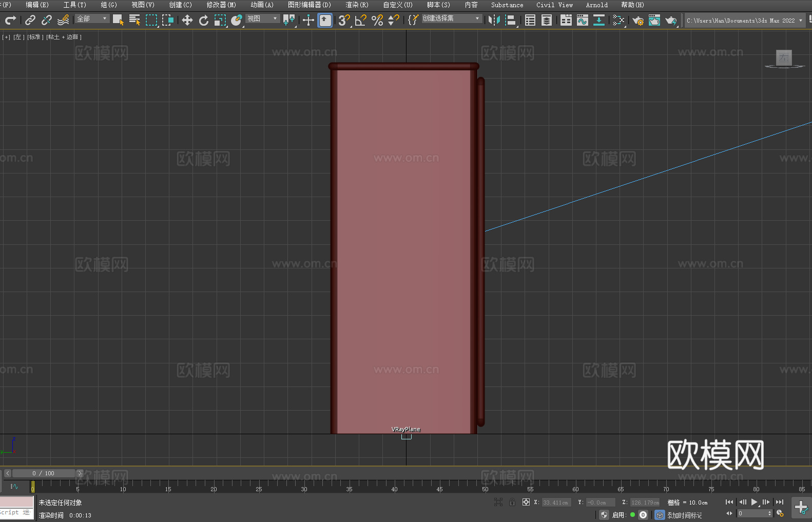Click the [+] viewport label menu
The width and height of the screenshot is (812, 522).
tap(6, 37)
